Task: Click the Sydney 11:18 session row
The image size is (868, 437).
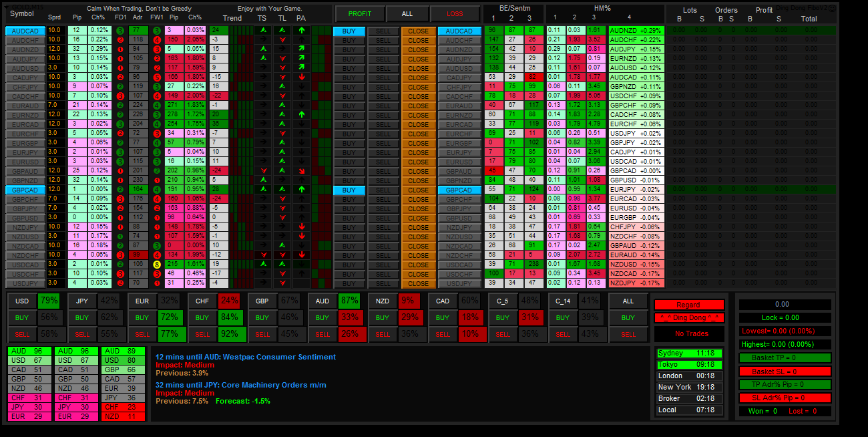Action: pos(689,353)
